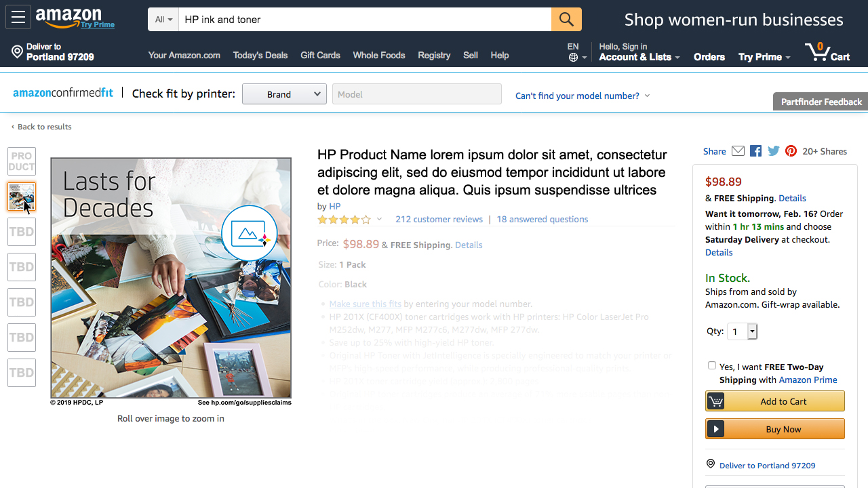
Task: Open the All departments search dropdown
Action: click(x=163, y=20)
